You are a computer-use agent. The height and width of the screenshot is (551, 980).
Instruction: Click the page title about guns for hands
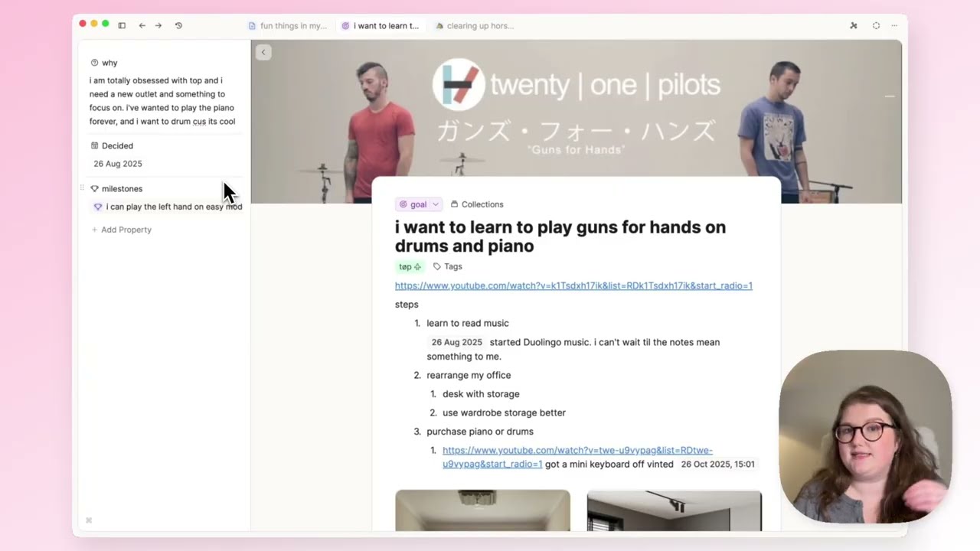coord(560,236)
